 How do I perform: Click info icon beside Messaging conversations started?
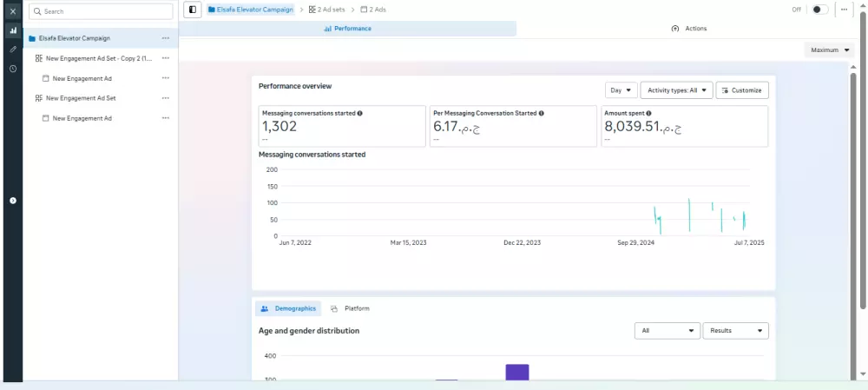360,113
